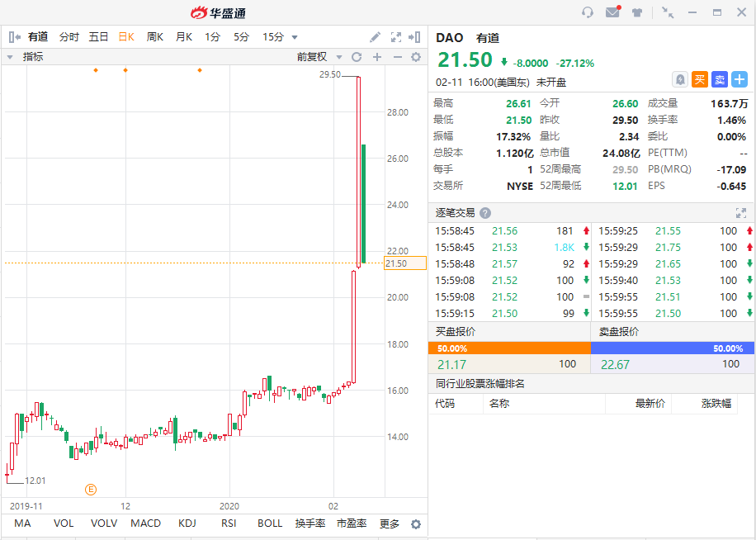
Task: Toggle the VOL indicator
Action: 64,523
